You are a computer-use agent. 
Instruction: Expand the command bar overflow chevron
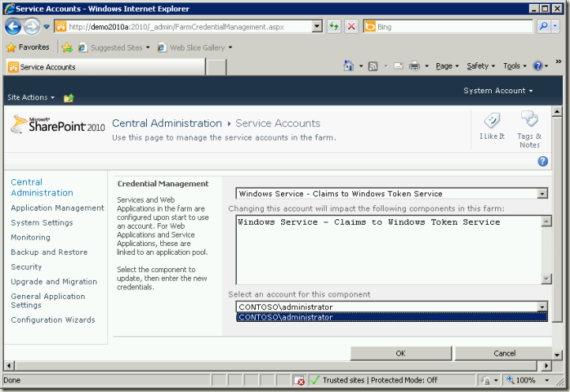558,61
